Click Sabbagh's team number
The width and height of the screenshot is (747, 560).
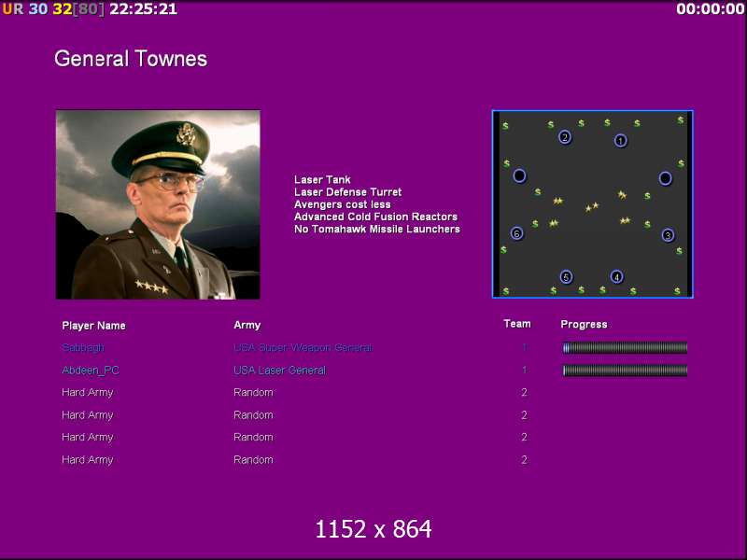(x=524, y=347)
